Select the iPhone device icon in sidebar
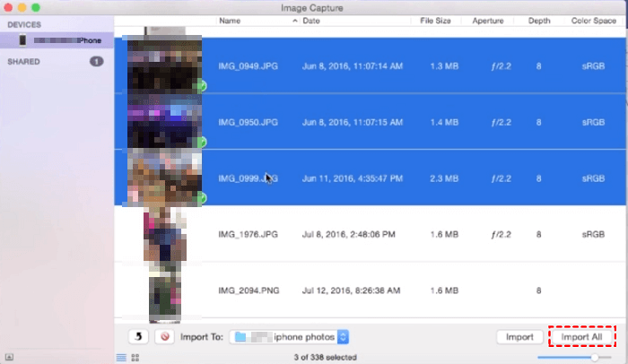The width and height of the screenshot is (628, 364). [x=22, y=40]
